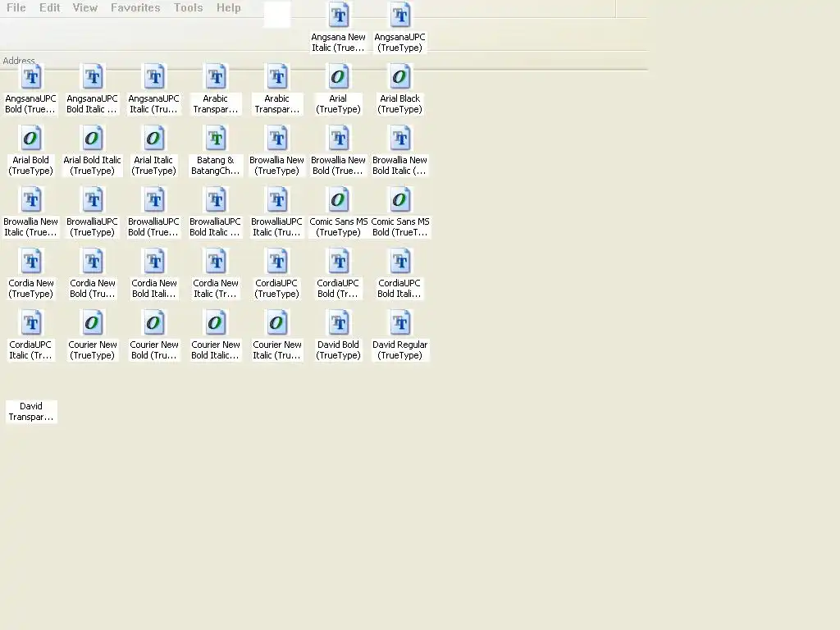The image size is (840, 630).
Task: Select the Courier New Italic font icon
Action: [x=277, y=323]
